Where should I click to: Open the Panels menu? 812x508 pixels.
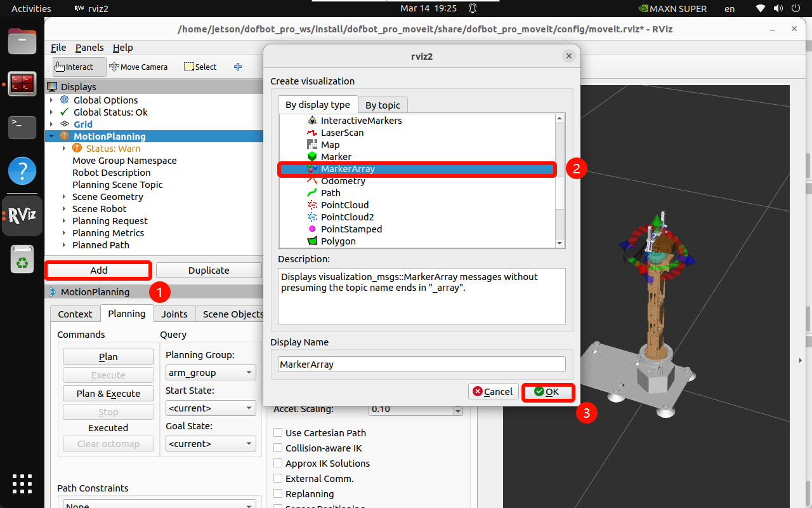coord(89,48)
